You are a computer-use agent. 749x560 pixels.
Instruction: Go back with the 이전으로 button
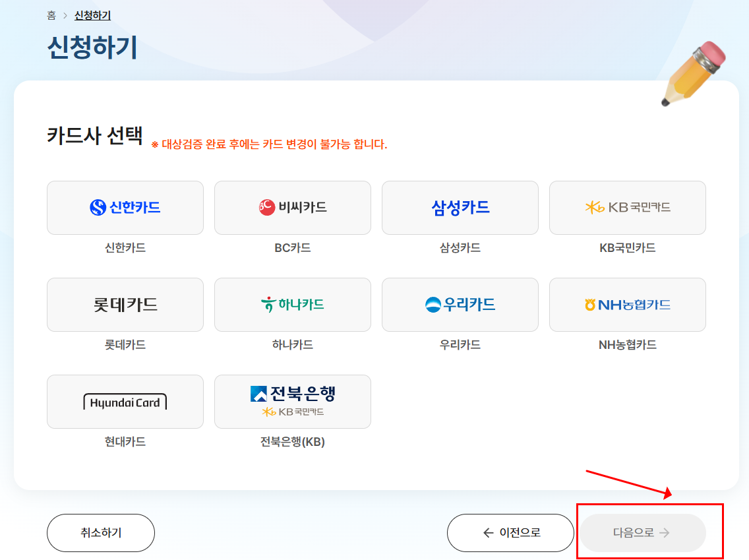(x=510, y=533)
